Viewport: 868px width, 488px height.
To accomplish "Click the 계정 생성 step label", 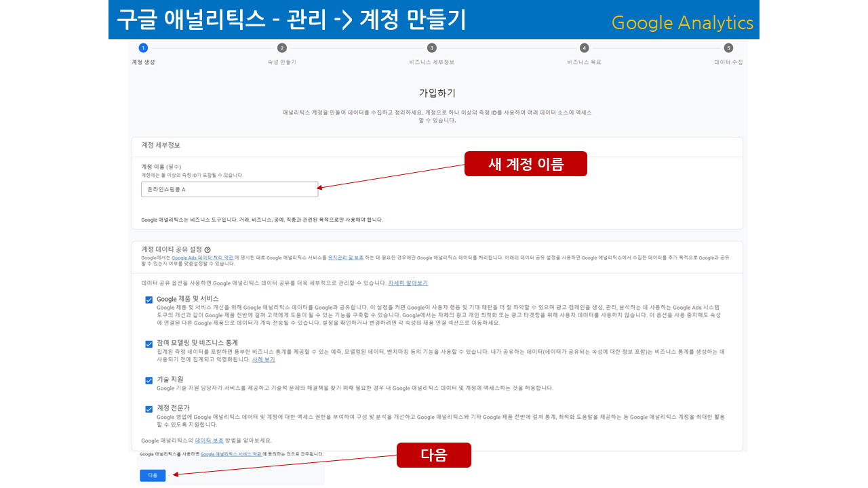I will pos(143,62).
